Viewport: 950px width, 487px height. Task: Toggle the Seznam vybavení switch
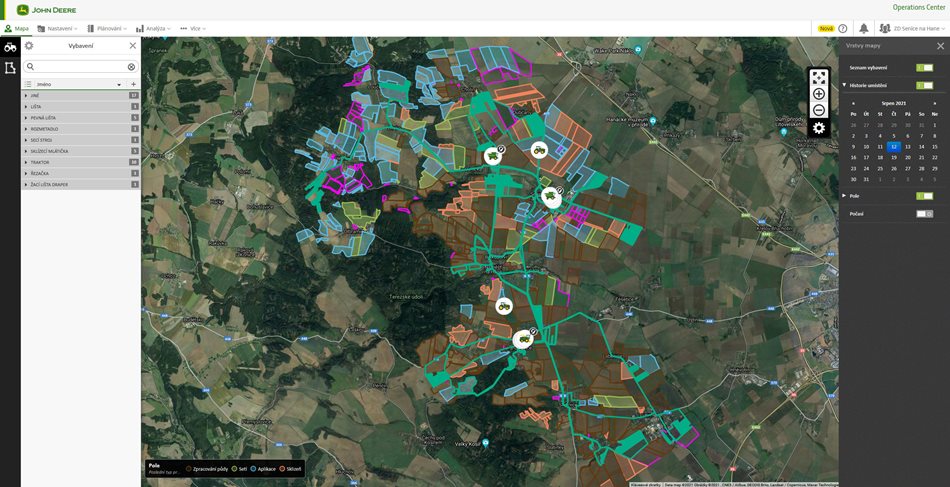925,68
